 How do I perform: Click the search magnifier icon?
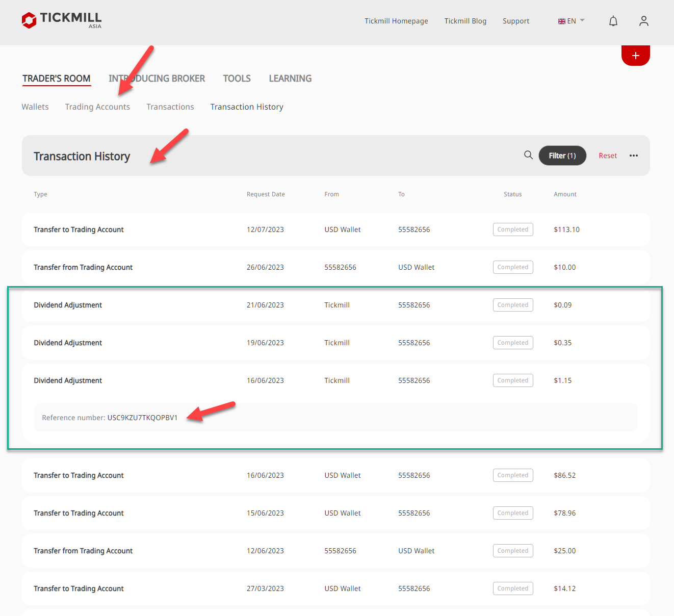click(x=529, y=155)
